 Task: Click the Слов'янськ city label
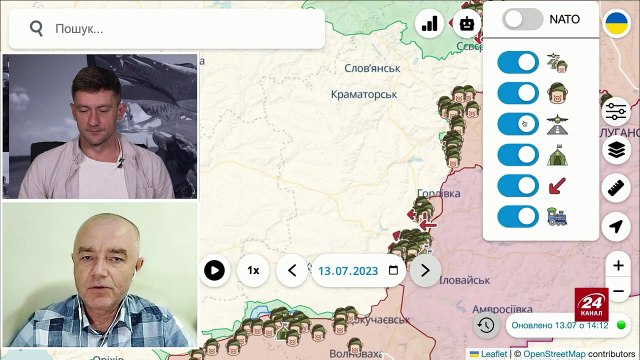372,68
